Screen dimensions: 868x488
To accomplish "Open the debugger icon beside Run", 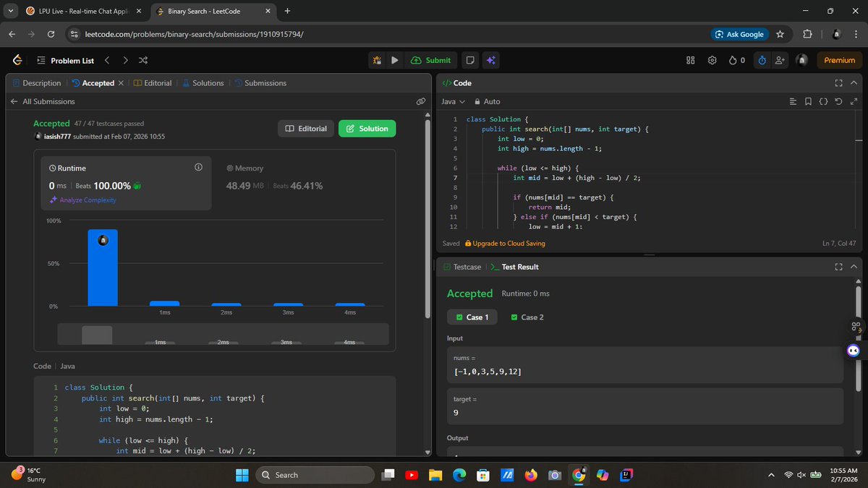I will pyautogui.click(x=377, y=61).
